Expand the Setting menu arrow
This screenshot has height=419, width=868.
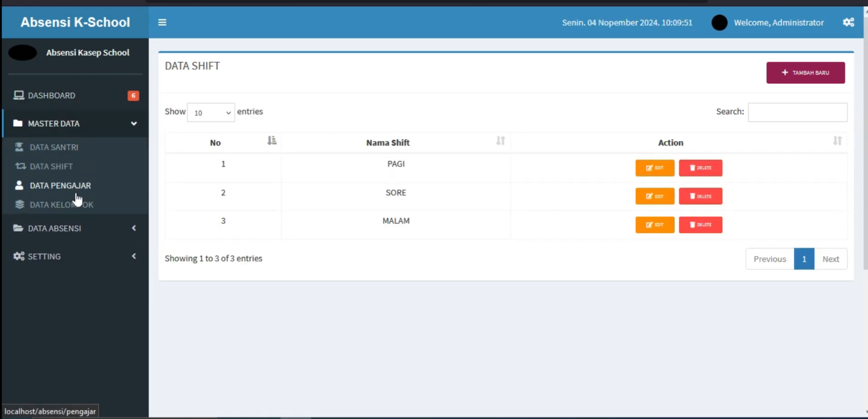(x=134, y=256)
